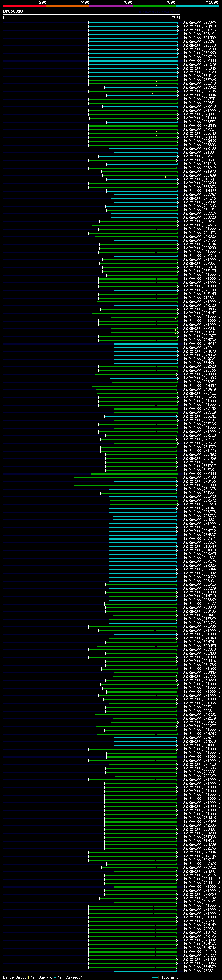This screenshot has height=980, width=222.
Task: Click the yellow gap marker on row A9SJA5
Action: click(152, 93)
